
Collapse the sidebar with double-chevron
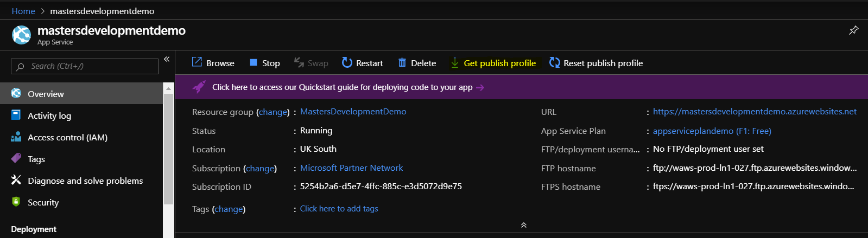coord(167,59)
